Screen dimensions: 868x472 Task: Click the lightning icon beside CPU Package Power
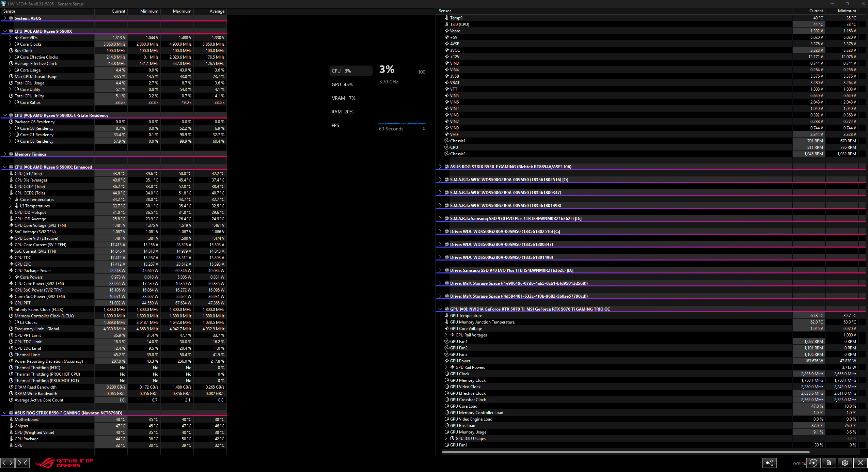(x=11, y=270)
